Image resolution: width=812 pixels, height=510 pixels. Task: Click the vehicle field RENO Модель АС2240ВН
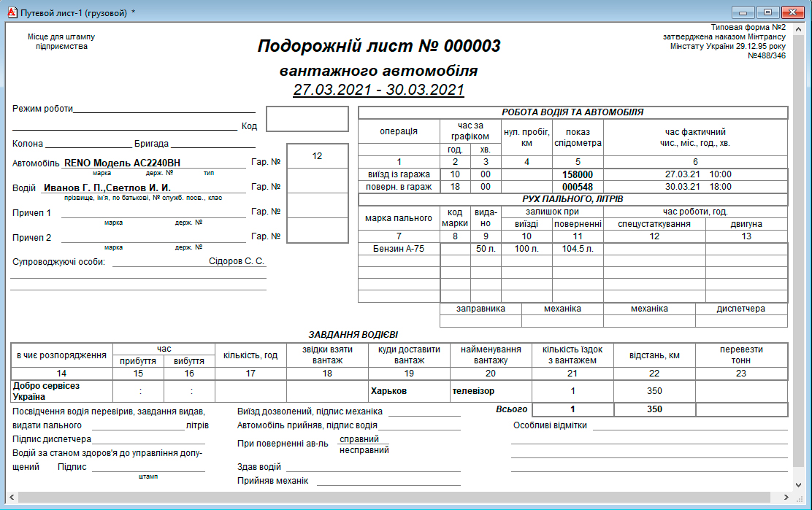coord(122,163)
